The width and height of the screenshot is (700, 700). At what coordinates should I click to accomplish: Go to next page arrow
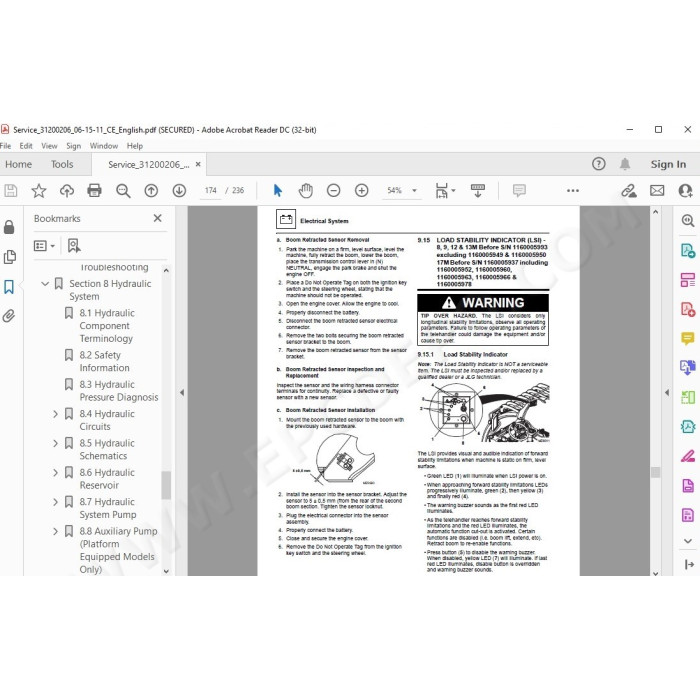pos(179,191)
